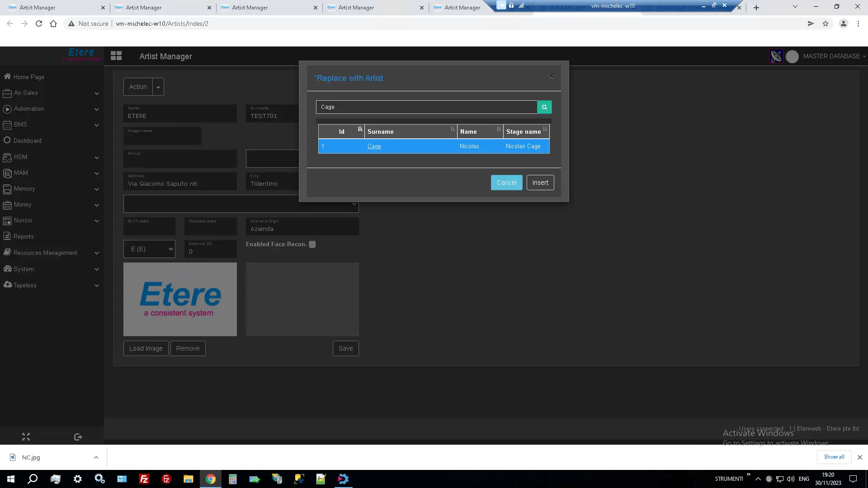Open the E (E) combo box
This screenshot has width=868, height=488.
point(149,249)
